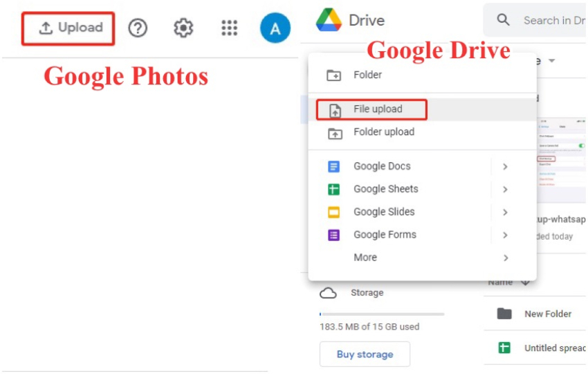Image resolution: width=588 pixels, height=374 pixels.
Task: Click the storage usage progress bar
Action: click(382, 314)
